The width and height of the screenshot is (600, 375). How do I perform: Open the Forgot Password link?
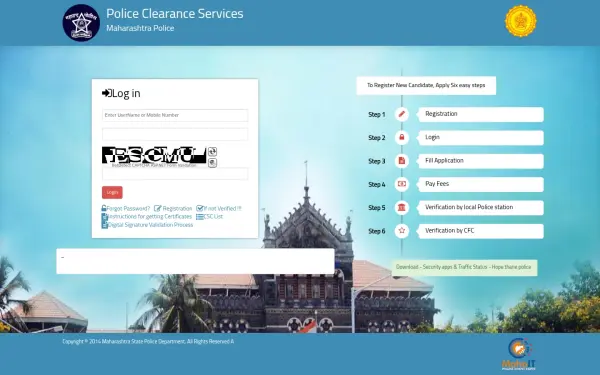126,209
